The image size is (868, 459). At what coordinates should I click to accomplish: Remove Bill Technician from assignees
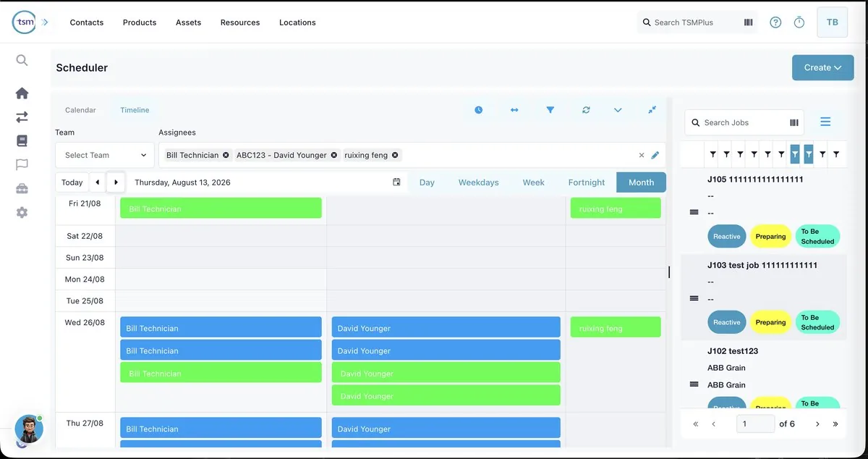tap(226, 155)
